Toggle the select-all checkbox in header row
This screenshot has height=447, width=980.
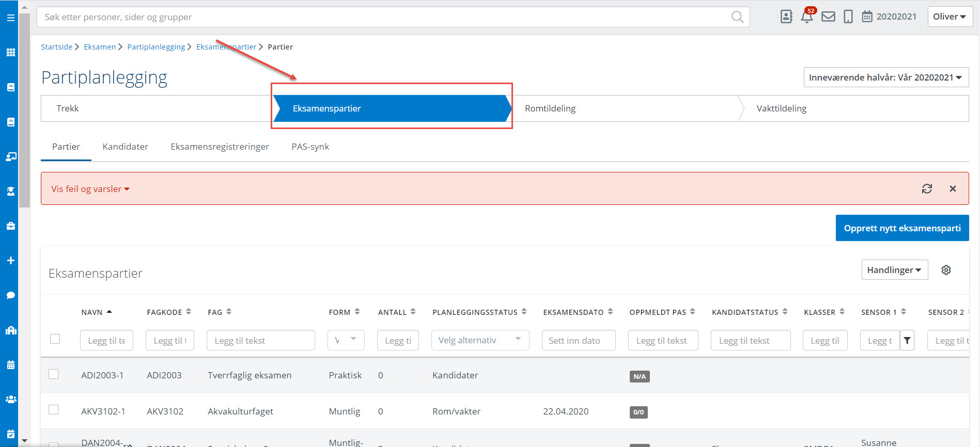[x=55, y=339]
